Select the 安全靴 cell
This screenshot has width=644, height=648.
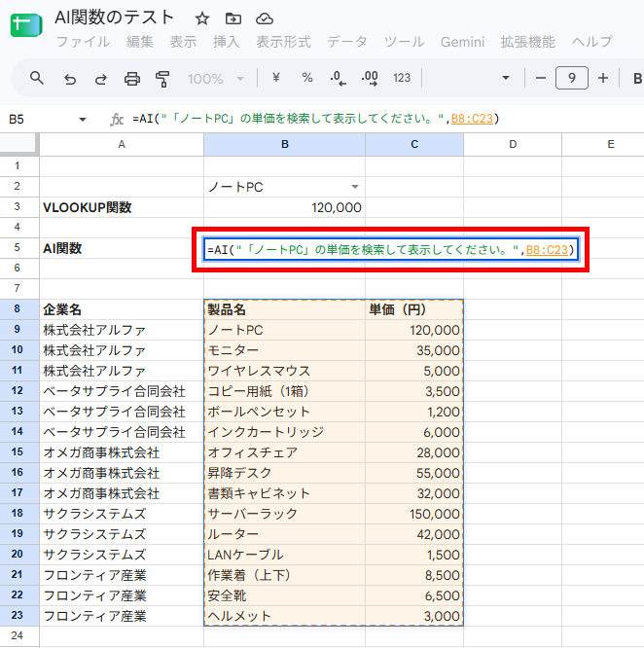(x=285, y=595)
